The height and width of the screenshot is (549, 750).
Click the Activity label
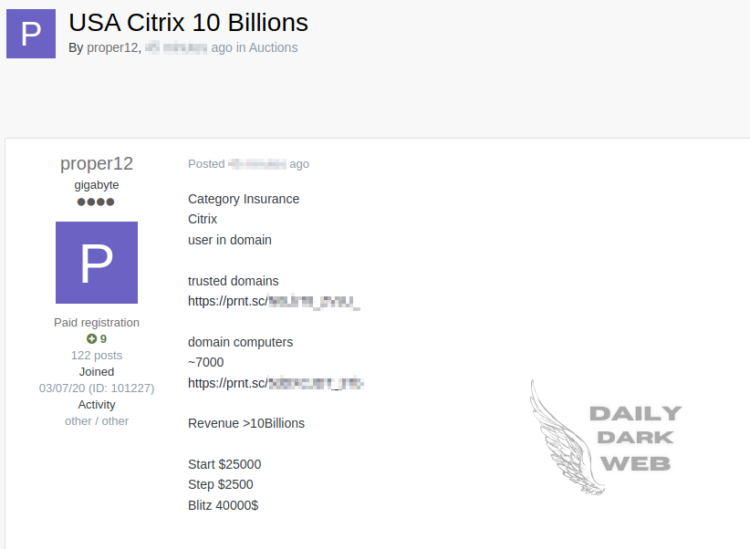pyautogui.click(x=97, y=405)
